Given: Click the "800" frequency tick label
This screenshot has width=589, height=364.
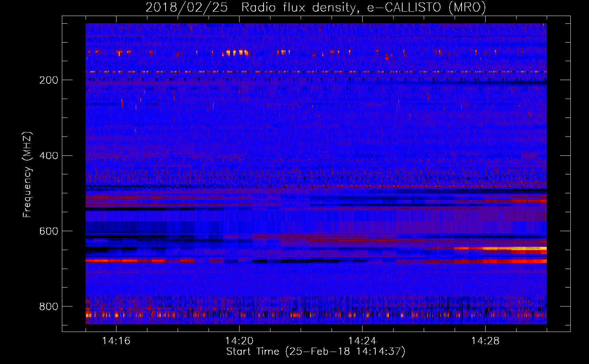Looking at the screenshot, I should click(49, 306).
